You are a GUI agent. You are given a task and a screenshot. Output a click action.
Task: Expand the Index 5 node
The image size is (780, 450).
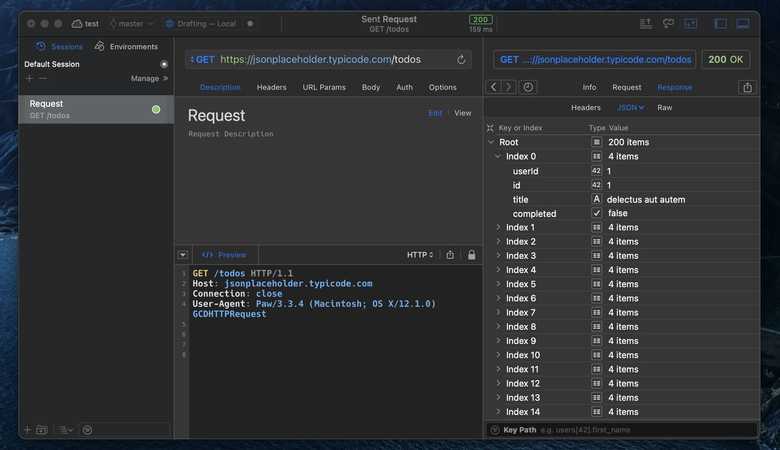498,284
